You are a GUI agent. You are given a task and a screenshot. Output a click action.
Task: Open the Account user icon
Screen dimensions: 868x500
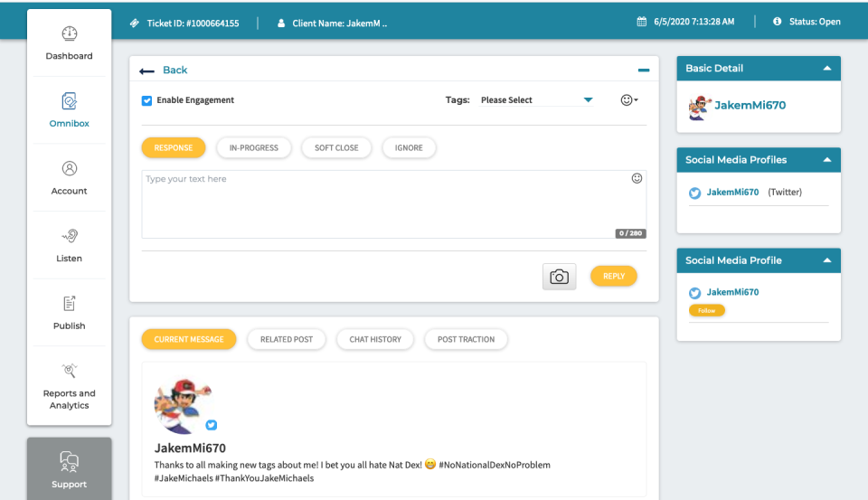tap(70, 168)
